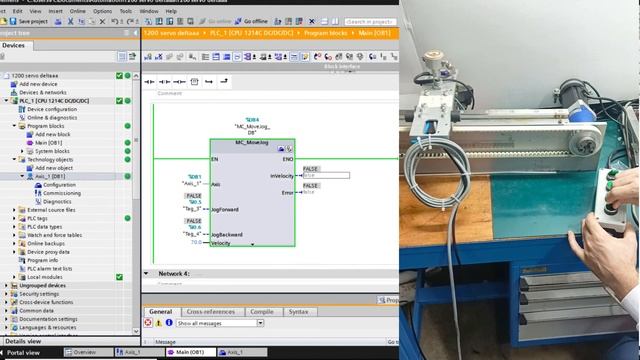This screenshot has height=360, width=640.
Task: Open the Online menu
Action: [78, 11]
